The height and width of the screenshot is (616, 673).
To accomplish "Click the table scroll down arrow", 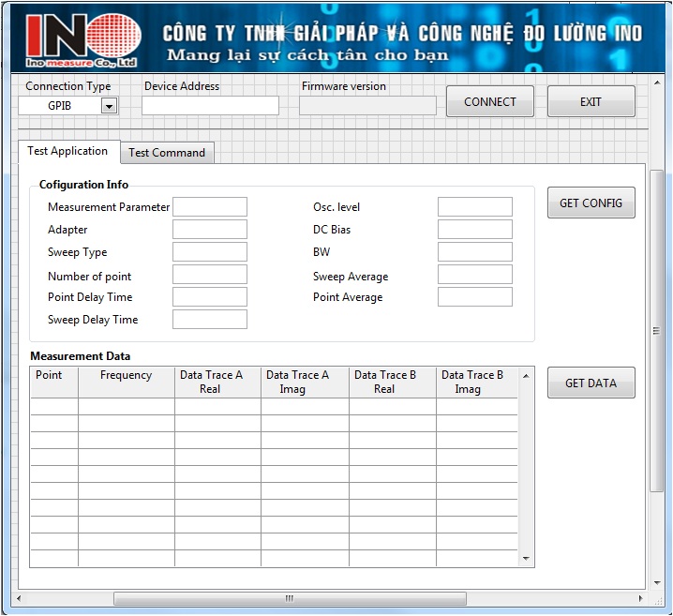I will [526, 559].
